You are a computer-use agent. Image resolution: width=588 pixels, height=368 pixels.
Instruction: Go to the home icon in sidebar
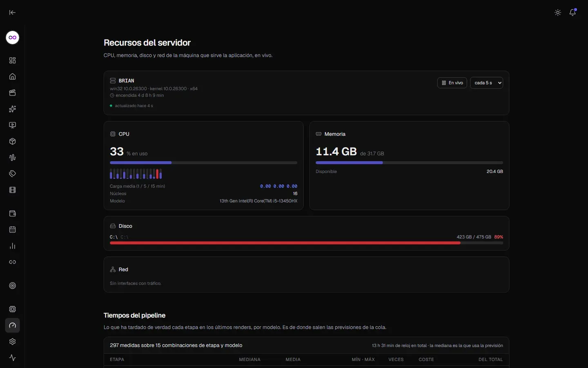coord(13,76)
